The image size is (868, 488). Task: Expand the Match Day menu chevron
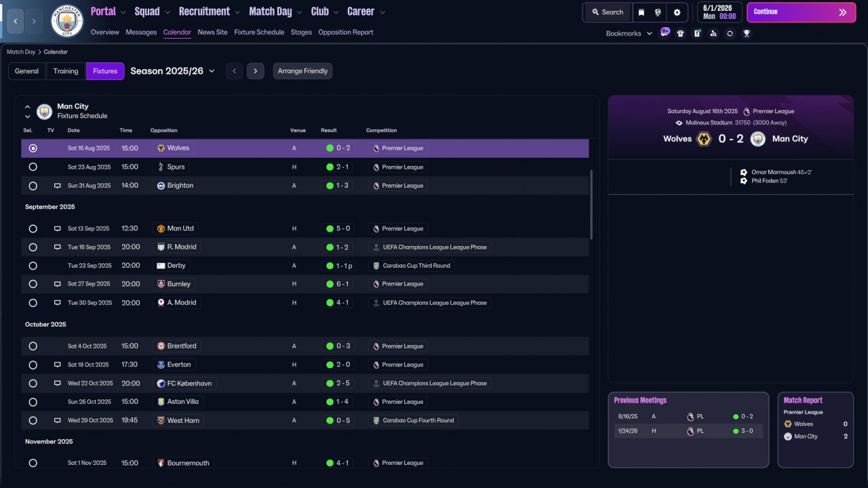click(x=299, y=12)
